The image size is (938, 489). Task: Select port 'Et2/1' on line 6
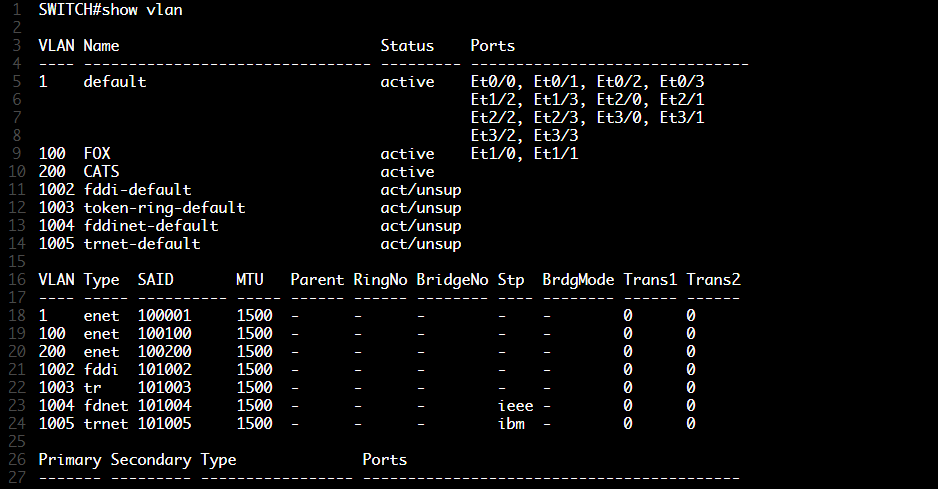(x=682, y=100)
